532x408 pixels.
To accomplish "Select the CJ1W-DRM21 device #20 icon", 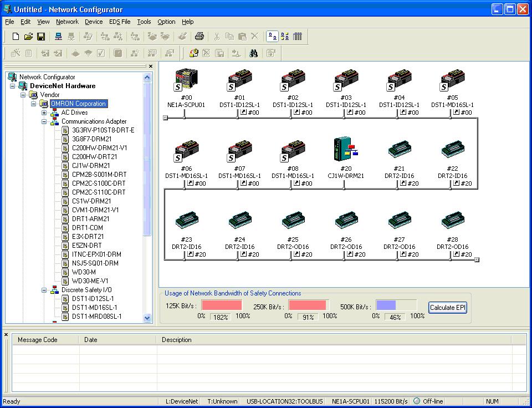I will 346,149.
